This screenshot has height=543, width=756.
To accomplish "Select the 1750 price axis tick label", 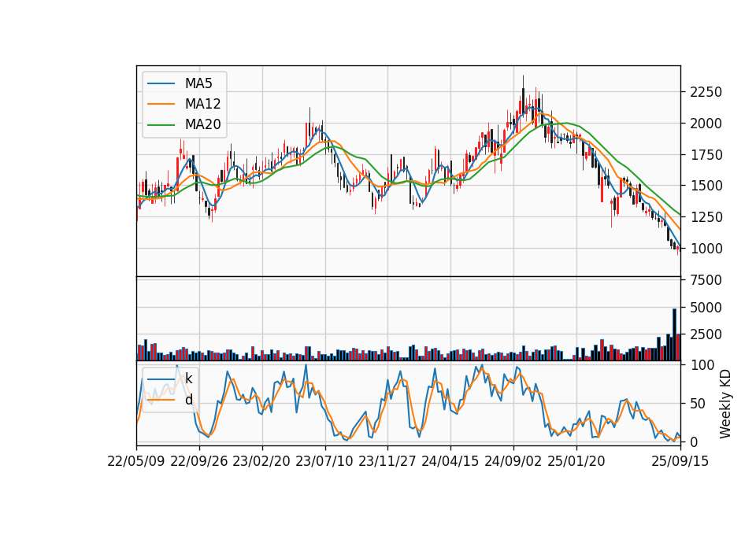I will [x=706, y=155].
